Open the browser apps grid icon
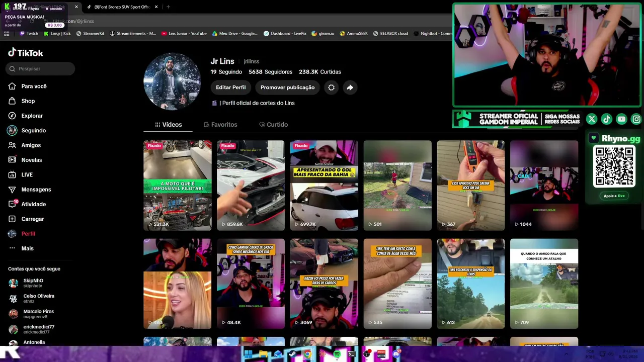 click(7, 34)
